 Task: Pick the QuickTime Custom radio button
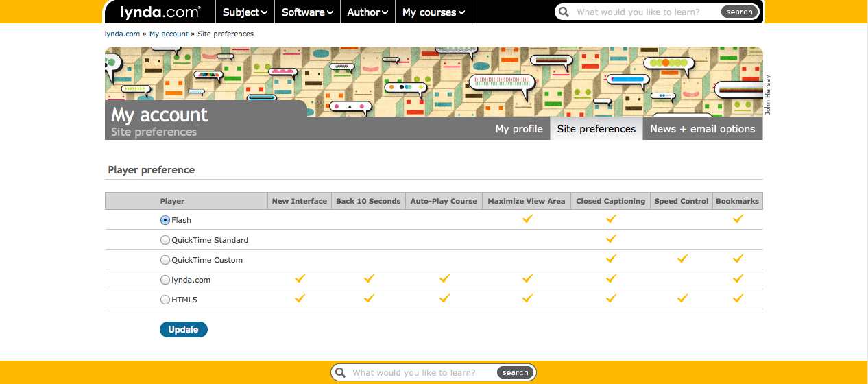coord(165,260)
